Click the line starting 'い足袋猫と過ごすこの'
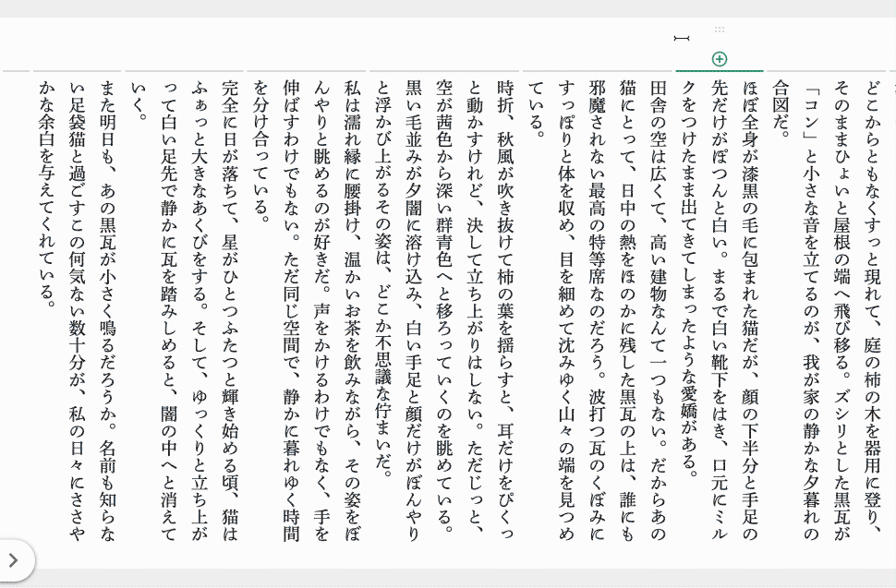The width and height of the screenshot is (896, 588). 78,311
